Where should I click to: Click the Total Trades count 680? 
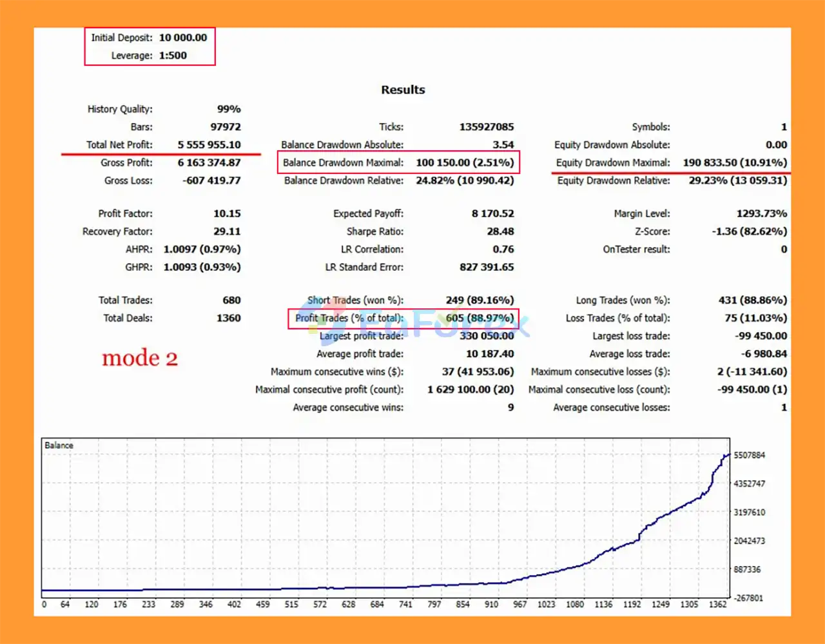pyautogui.click(x=231, y=300)
